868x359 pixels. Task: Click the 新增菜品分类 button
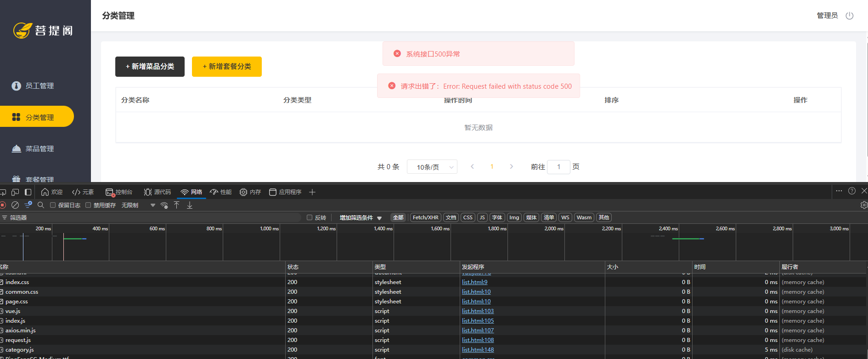point(150,67)
